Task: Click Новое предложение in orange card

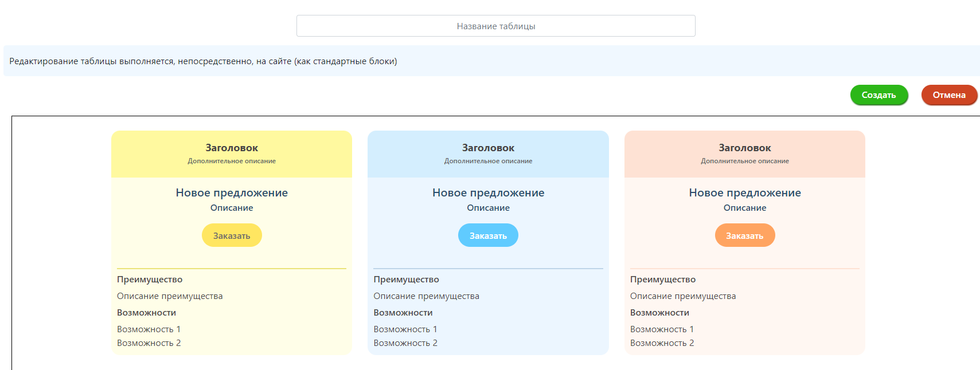Action: point(744,193)
